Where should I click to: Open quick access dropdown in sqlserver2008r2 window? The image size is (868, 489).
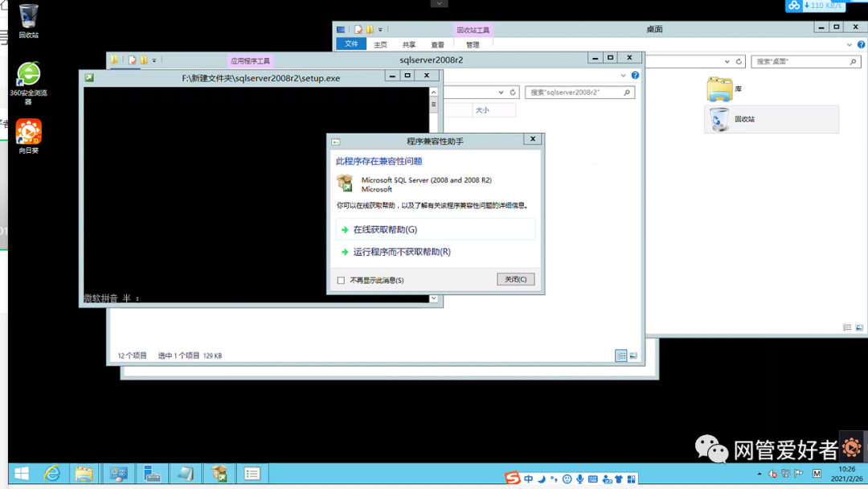point(154,60)
